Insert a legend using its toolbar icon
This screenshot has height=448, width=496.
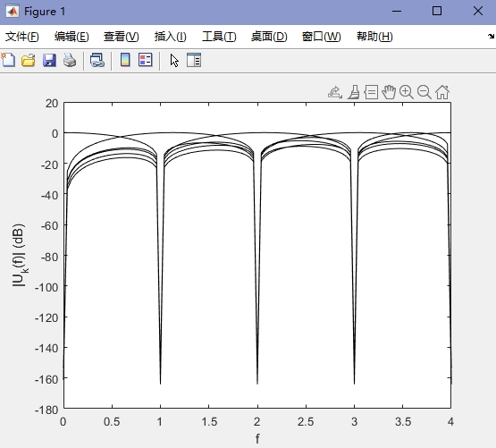pyautogui.click(x=145, y=60)
